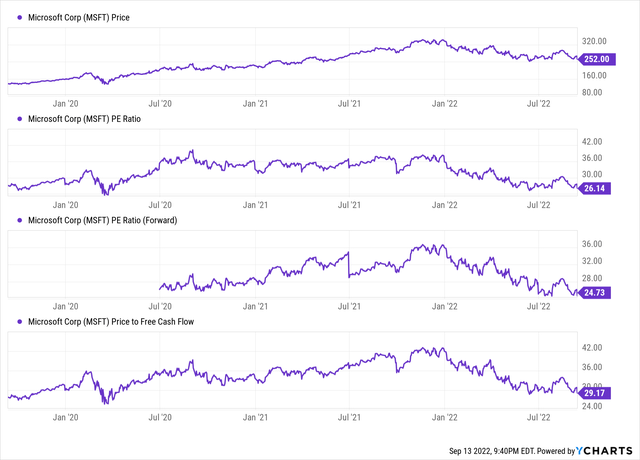Click Jul '20 under the Forward PE chart
Image resolution: width=640 pixels, height=460 pixels.
pos(160,305)
